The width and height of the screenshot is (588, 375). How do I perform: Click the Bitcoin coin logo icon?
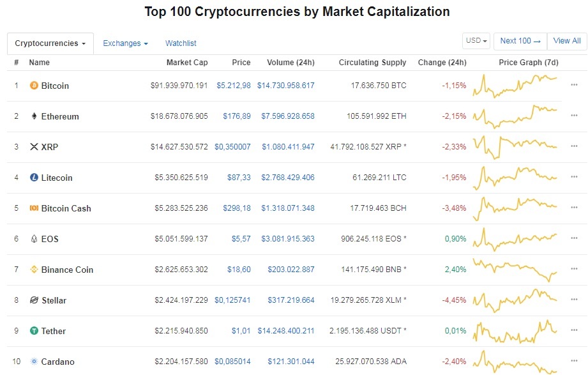pyautogui.click(x=34, y=86)
